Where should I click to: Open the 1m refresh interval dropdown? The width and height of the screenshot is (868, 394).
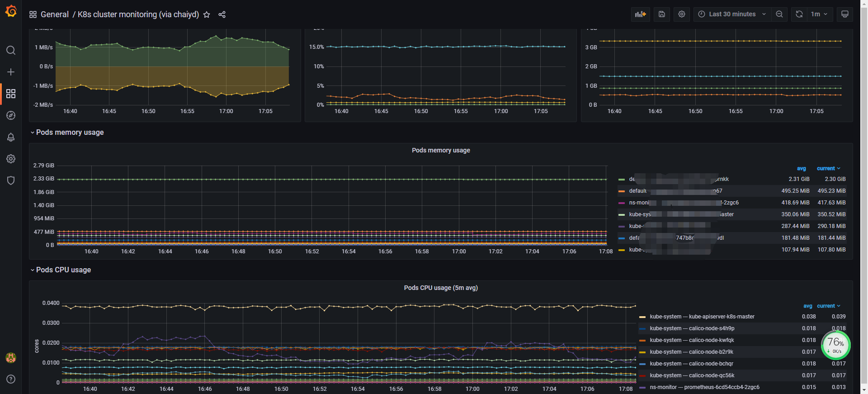click(819, 14)
